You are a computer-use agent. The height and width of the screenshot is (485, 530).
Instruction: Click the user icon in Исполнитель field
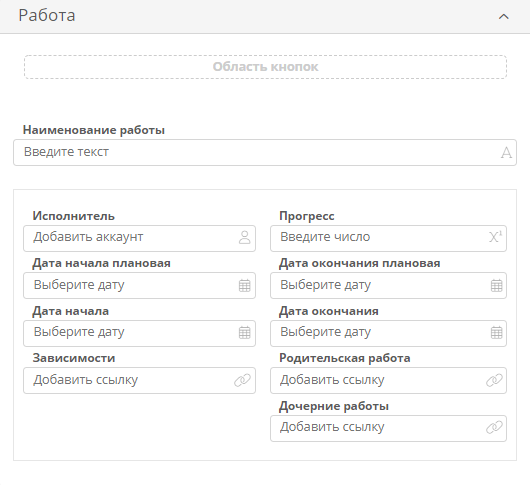pyautogui.click(x=244, y=238)
